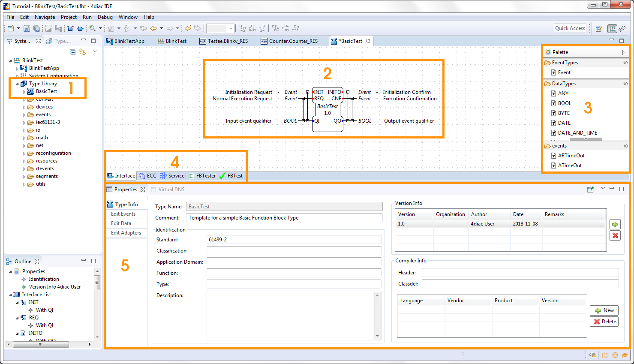Click the Outline panel vertical scrollbar
Viewport: 634px width, 364px height.
[97, 283]
